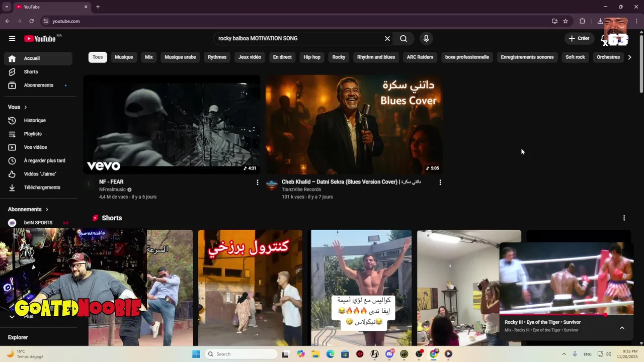This screenshot has height=362, width=644.
Task: Open the Windows Start menu
Action: tap(196, 354)
